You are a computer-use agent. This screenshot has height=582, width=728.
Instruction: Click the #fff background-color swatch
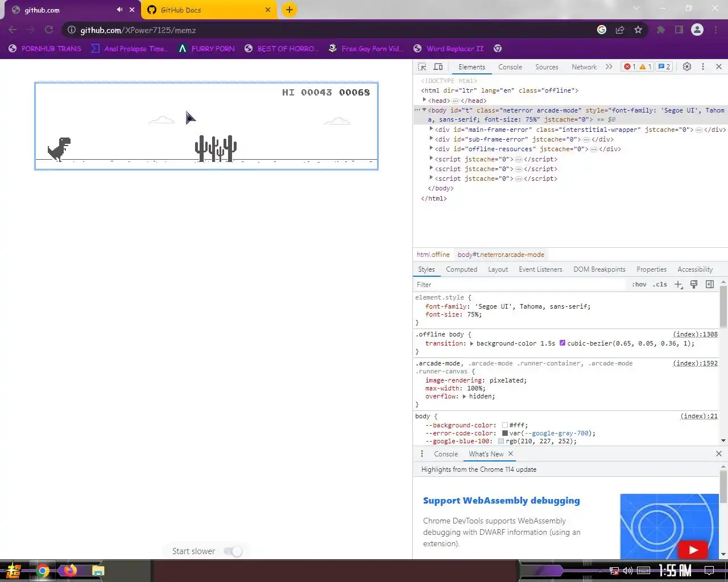coord(505,425)
